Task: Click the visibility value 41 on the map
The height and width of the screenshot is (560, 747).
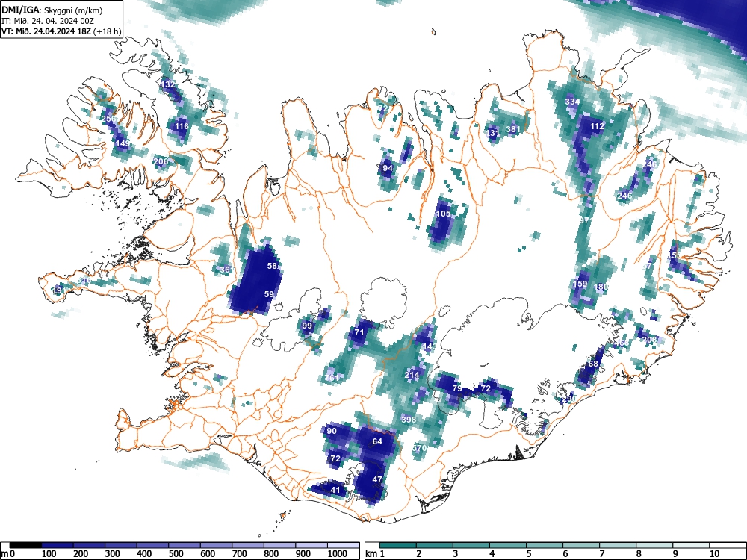Action: [335, 490]
